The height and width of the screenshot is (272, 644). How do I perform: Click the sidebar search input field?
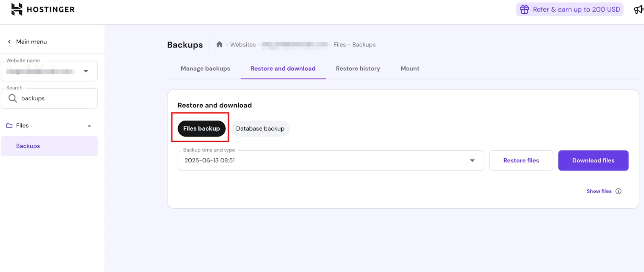[x=56, y=98]
